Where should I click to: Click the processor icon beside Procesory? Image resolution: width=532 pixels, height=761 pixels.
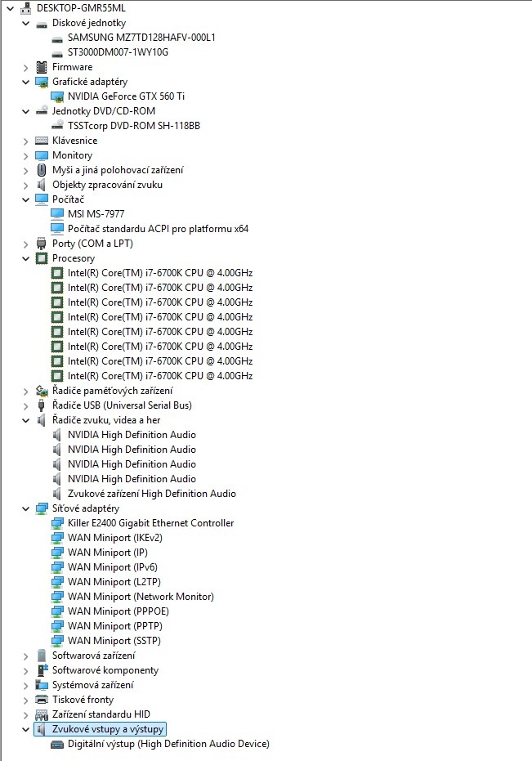42,258
